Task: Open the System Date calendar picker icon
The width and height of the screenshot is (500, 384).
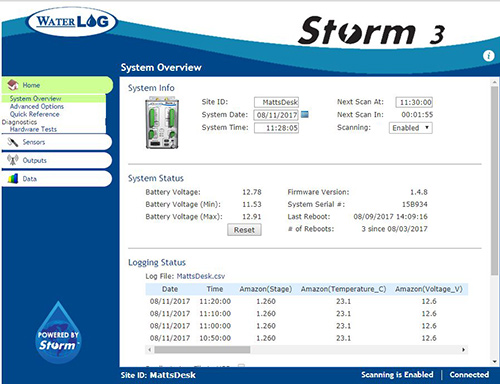Action: point(305,114)
